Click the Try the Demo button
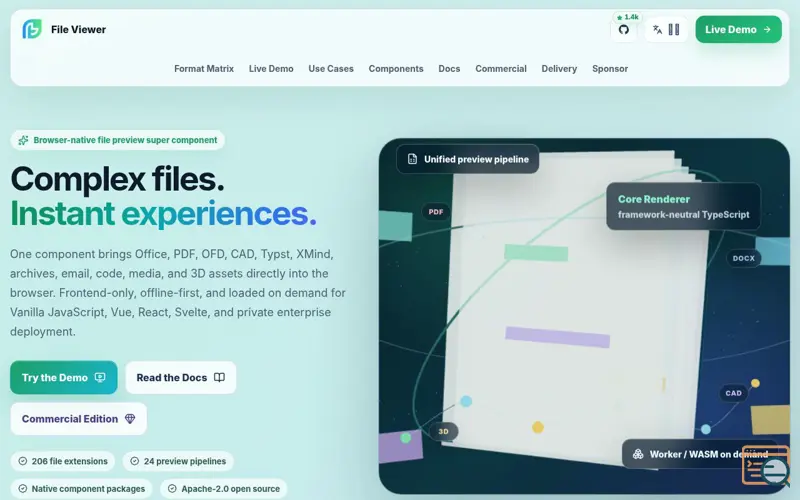 pos(64,378)
